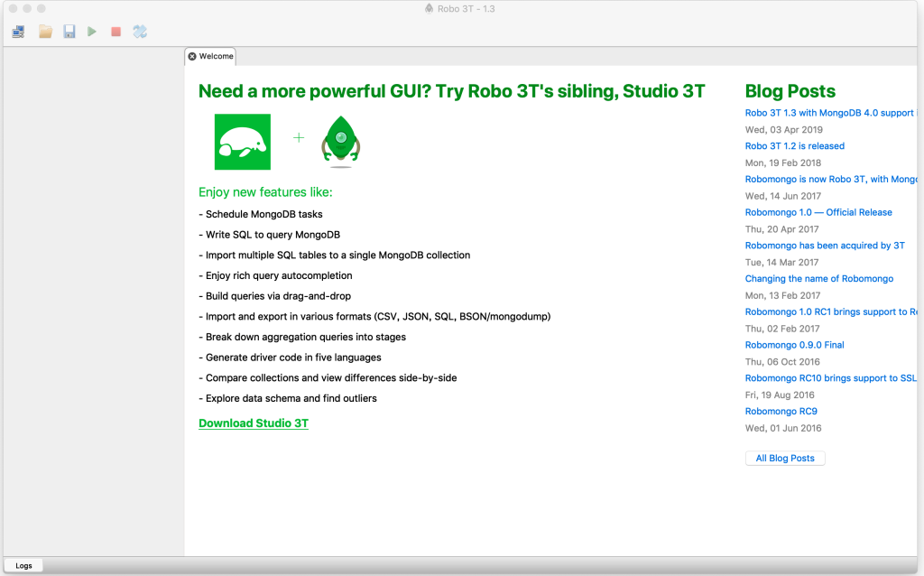Click the 'Break down aggregation queries' line
The image size is (924, 576).
[302, 338]
